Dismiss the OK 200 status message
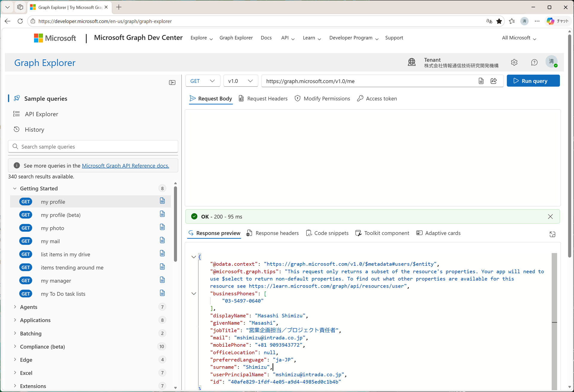The height and width of the screenshot is (392, 574). pyautogui.click(x=550, y=216)
